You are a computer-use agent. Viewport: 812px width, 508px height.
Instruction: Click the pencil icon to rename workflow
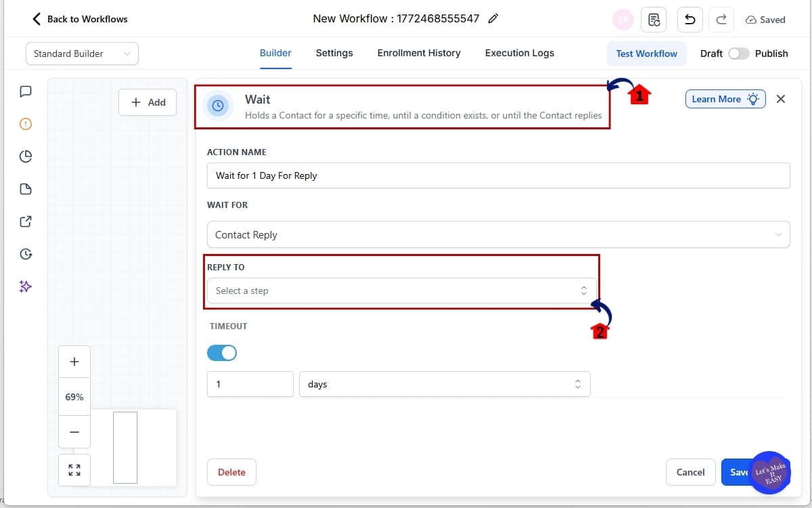[493, 19]
